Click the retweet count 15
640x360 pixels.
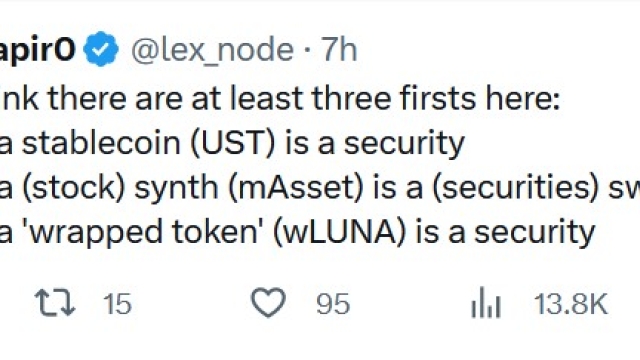pyautogui.click(x=118, y=304)
